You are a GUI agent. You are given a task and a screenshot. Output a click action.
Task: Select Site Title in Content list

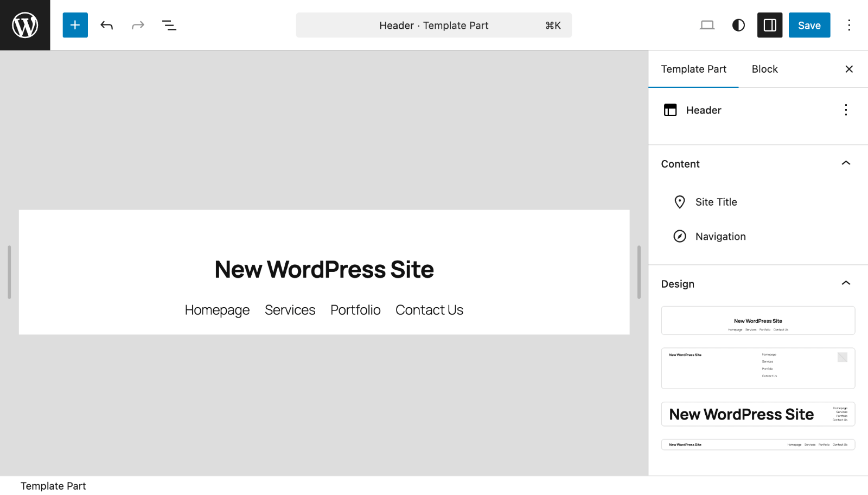[716, 202]
